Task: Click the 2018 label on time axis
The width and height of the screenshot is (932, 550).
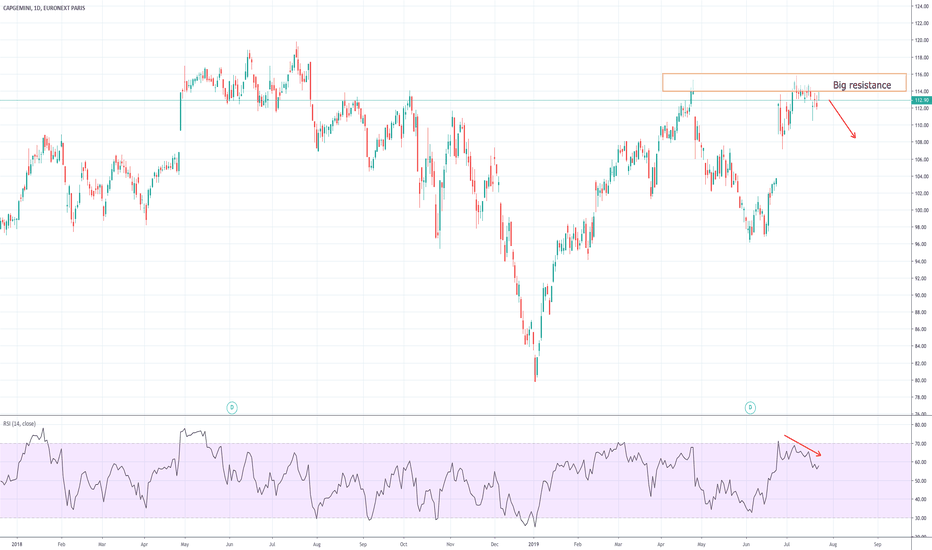Action: click(17, 543)
